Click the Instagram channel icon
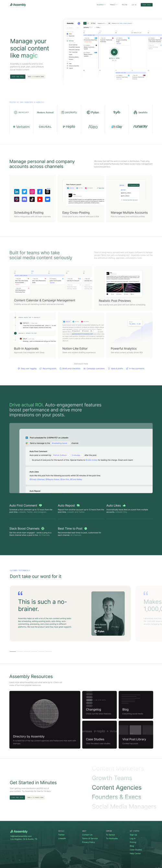Viewport: 162px width, 868px height. tap(32, 191)
